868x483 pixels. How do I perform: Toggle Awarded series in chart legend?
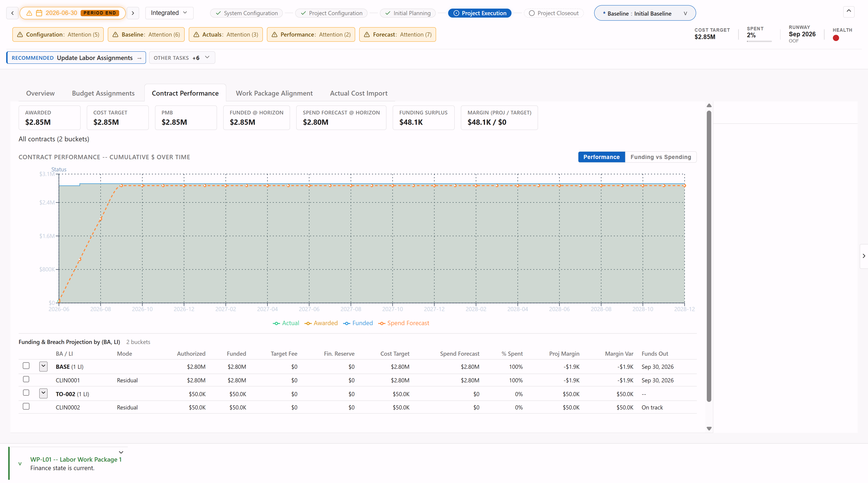(x=321, y=323)
